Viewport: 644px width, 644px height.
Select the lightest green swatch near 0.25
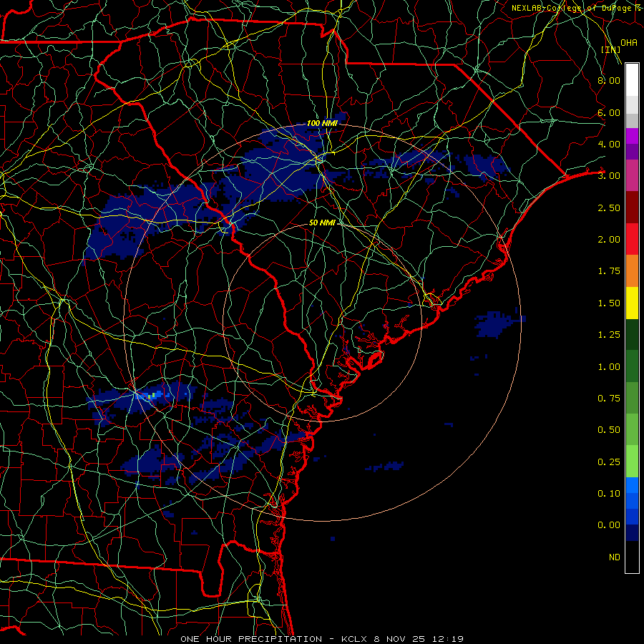point(632,462)
